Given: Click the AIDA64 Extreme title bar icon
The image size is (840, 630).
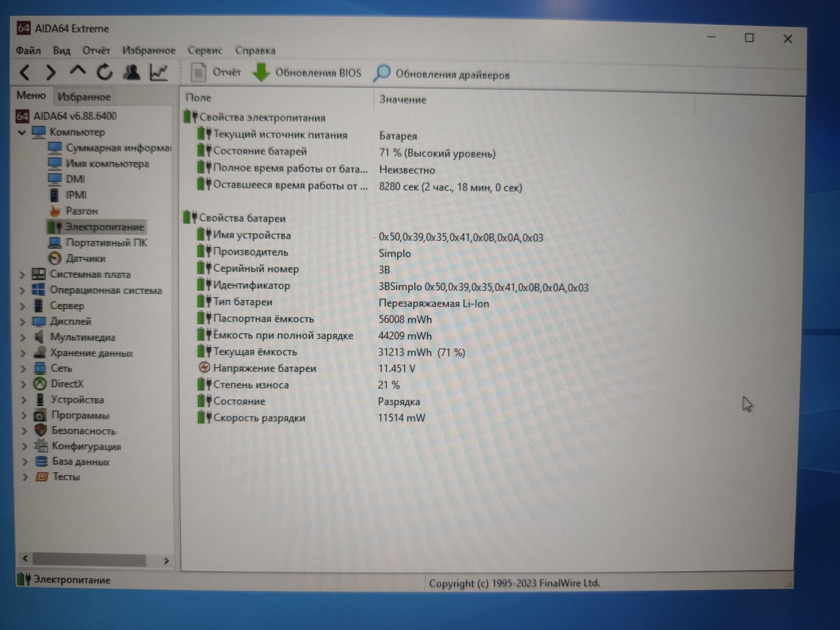Looking at the screenshot, I should (x=23, y=28).
